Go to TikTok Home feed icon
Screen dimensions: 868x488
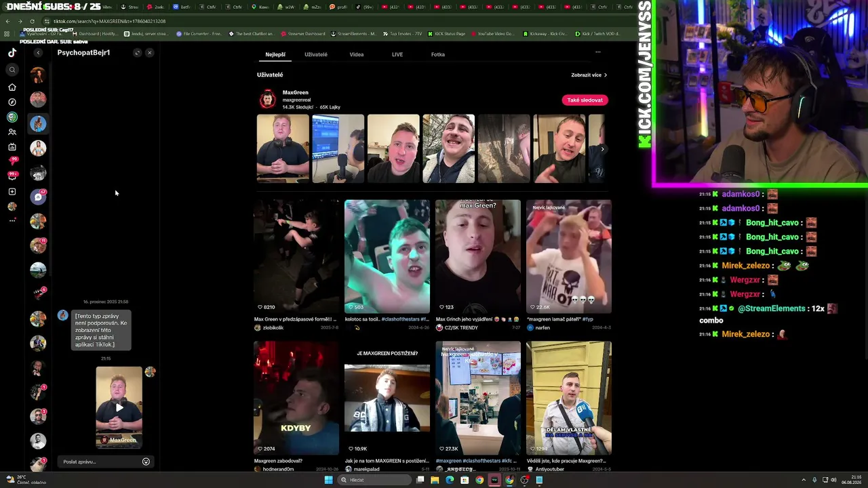12,87
